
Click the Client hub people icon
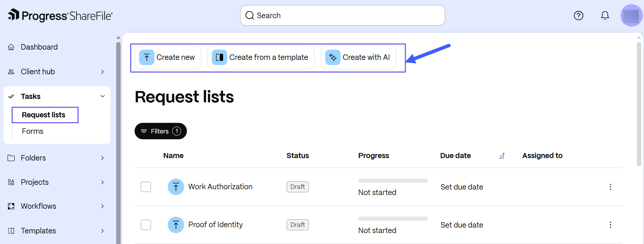click(x=11, y=72)
